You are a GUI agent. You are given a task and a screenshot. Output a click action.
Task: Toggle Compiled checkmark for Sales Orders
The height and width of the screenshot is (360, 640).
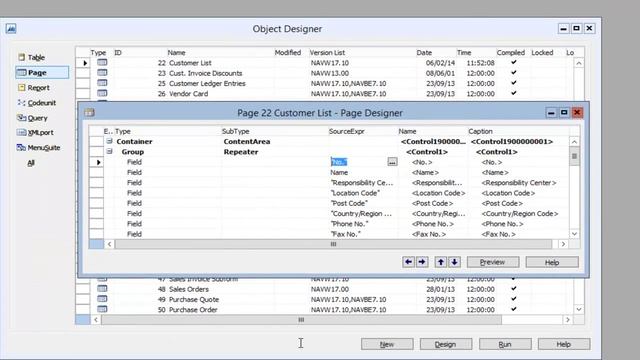coord(513,289)
